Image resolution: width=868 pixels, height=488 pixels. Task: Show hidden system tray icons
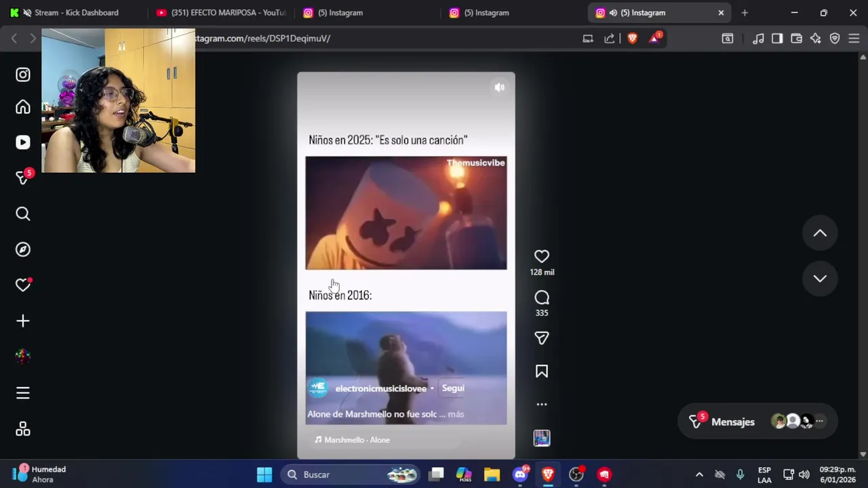(x=699, y=474)
